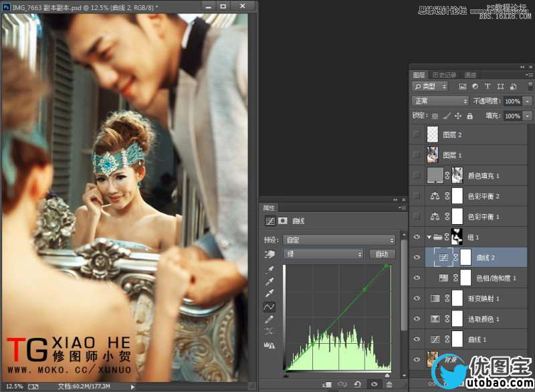Open the 预设 preset dropdown showing 自定

click(339, 240)
